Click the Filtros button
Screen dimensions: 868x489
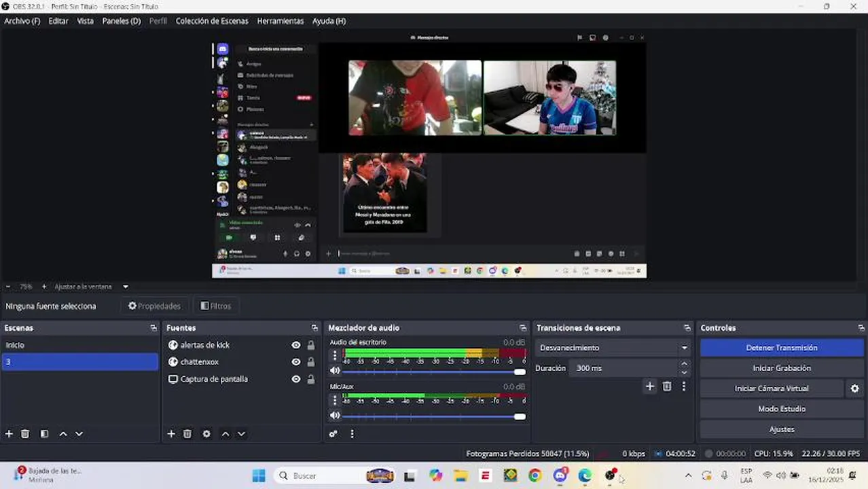click(216, 306)
